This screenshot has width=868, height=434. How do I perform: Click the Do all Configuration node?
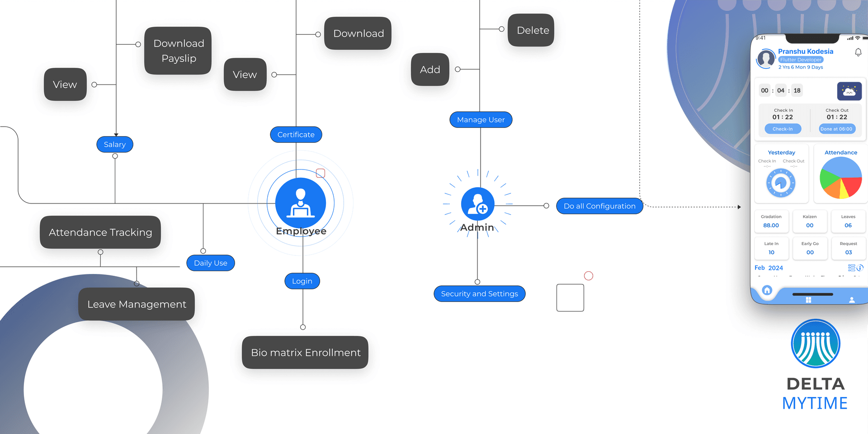[599, 206]
